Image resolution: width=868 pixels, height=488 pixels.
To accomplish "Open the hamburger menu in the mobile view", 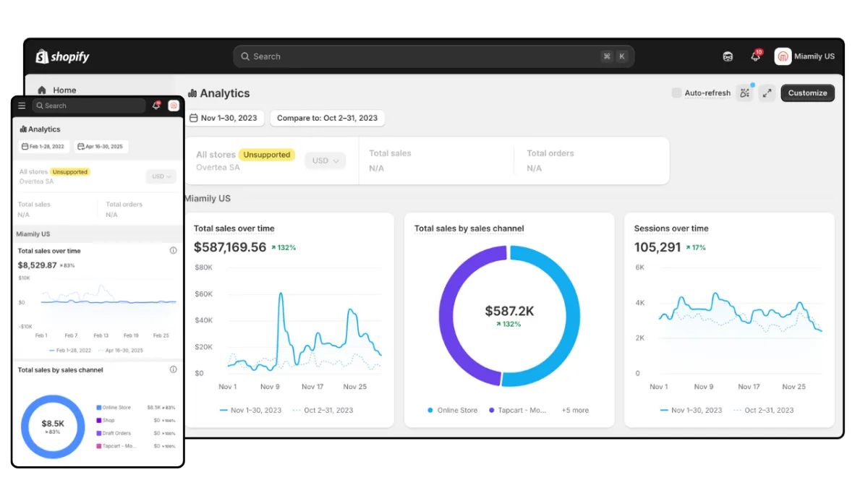I will (x=22, y=106).
